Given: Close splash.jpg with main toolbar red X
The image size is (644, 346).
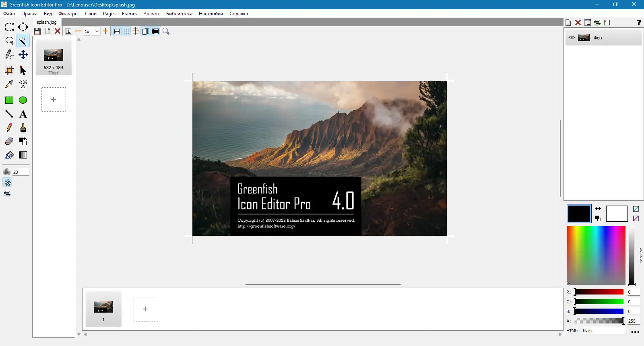Looking at the screenshot, I should pyautogui.click(x=58, y=31).
